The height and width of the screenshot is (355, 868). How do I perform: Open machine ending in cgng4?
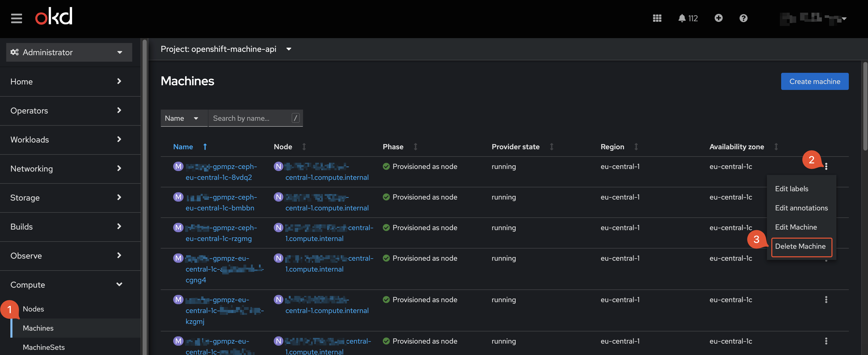[225, 269]
